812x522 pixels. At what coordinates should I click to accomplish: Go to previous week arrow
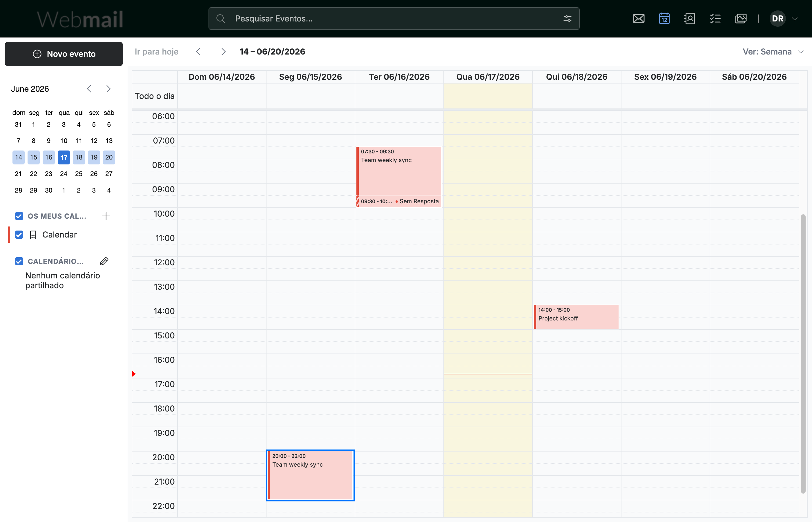[x=198, y=52]
